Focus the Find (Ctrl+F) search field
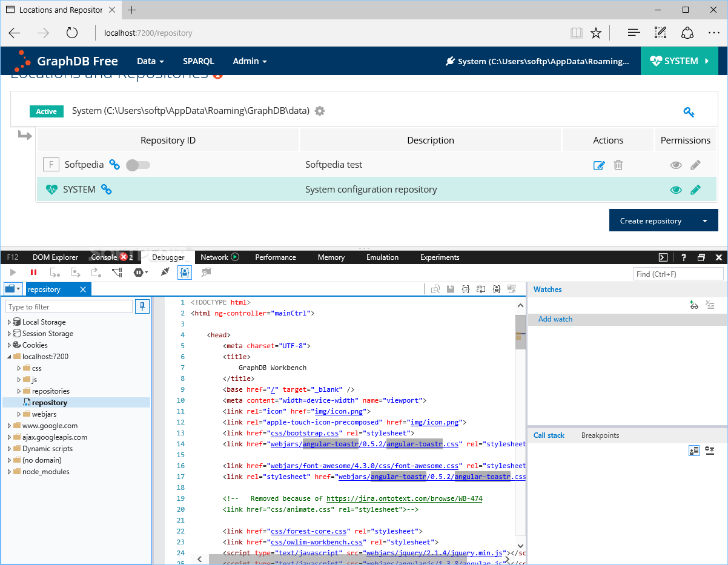The height and width of the screenshot is (565, 728). pyautogui.click(x=678, y=274)
